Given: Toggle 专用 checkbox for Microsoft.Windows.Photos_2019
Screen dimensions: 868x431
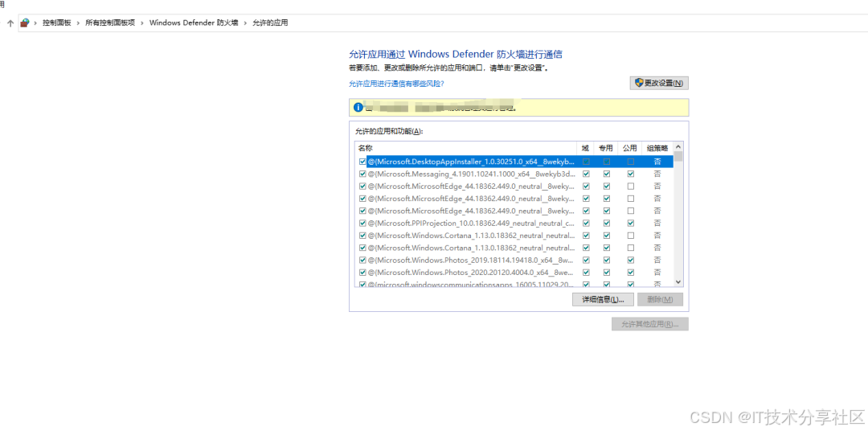Looking at the screenshot, I should point(607,260).
